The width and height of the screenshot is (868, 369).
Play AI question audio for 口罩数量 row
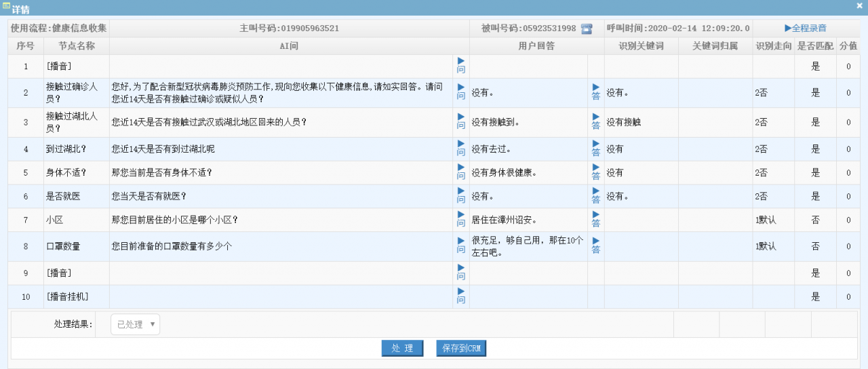point(461,246)
